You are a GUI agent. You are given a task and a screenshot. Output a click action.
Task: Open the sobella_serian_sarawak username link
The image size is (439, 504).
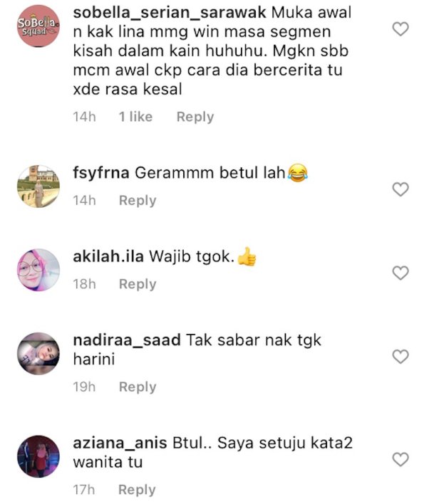click(170, 14)
